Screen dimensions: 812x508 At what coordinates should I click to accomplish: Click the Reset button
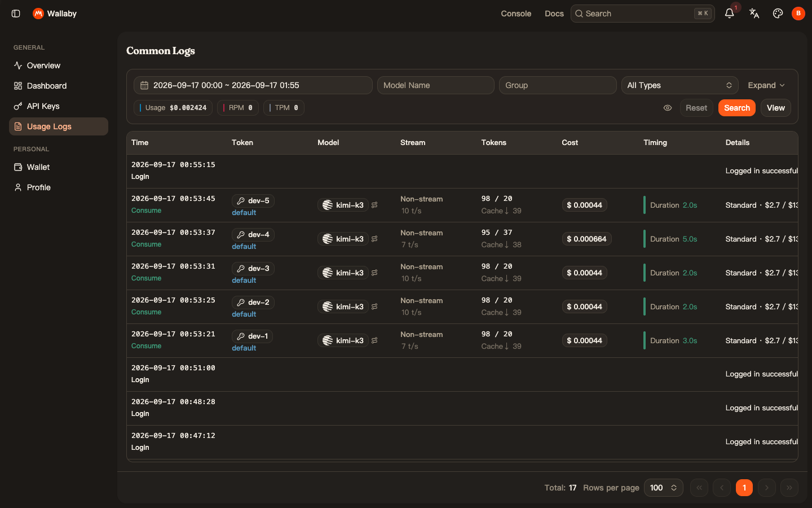click(x=696, y=108)
